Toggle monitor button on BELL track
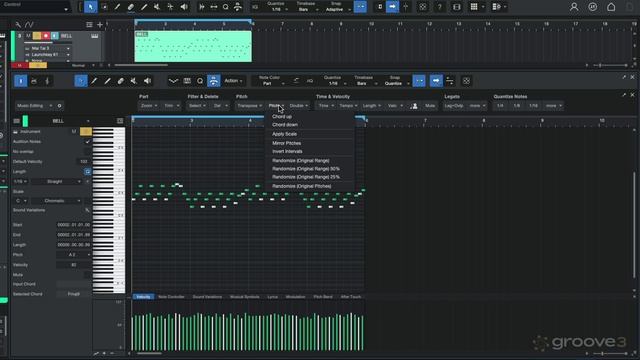The width and height of the screenshot is (640, 360). [54, 36]
